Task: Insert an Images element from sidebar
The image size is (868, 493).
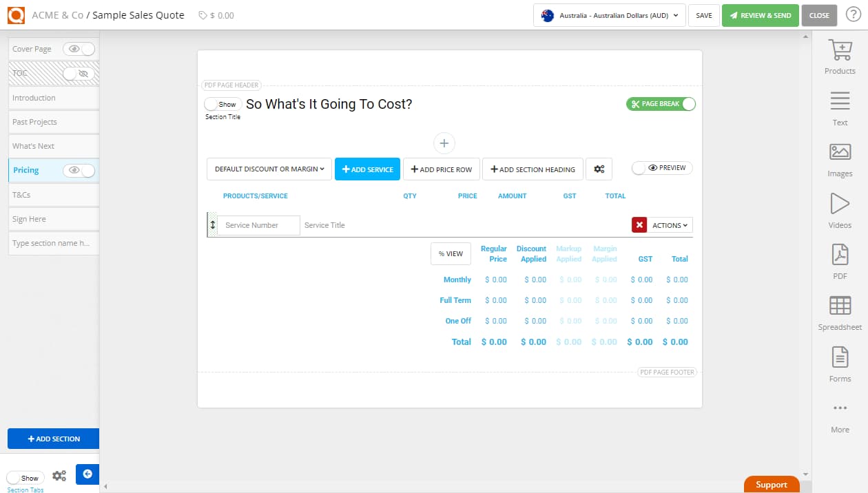Action: point(839,160)
